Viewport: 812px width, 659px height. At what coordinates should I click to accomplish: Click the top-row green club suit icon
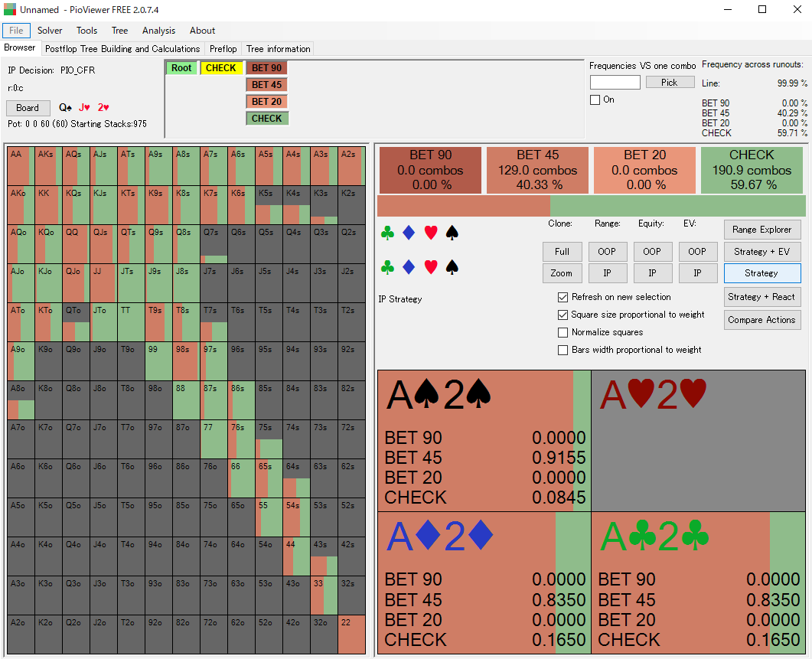pyautogui.click(x=387, y=233)
